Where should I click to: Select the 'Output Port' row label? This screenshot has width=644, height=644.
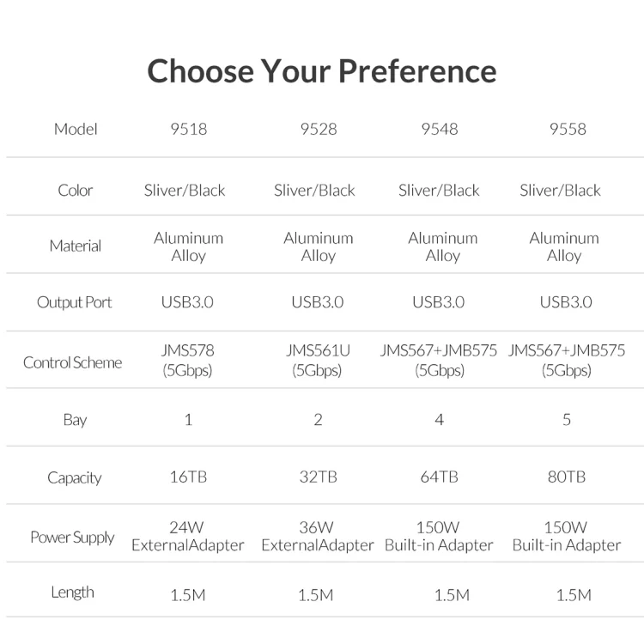75,302
